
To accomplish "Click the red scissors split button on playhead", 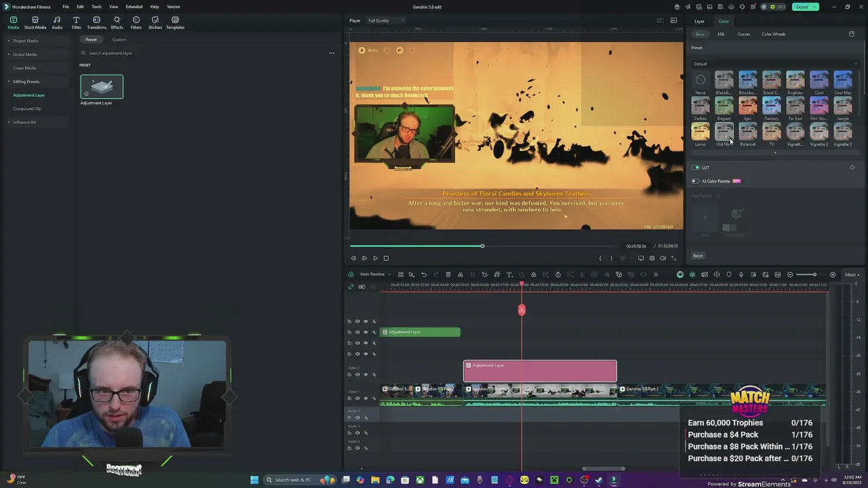I will click(x=521, y=310).
